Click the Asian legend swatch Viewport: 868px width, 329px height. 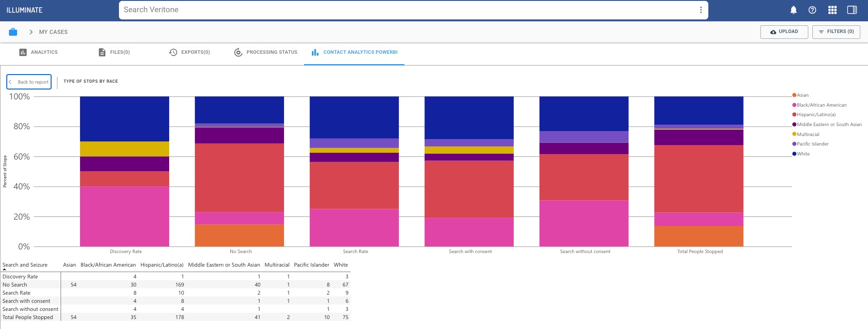point(794,95)
